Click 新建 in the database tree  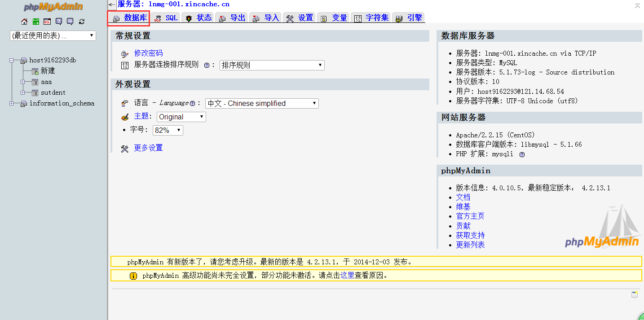point(48,71)
